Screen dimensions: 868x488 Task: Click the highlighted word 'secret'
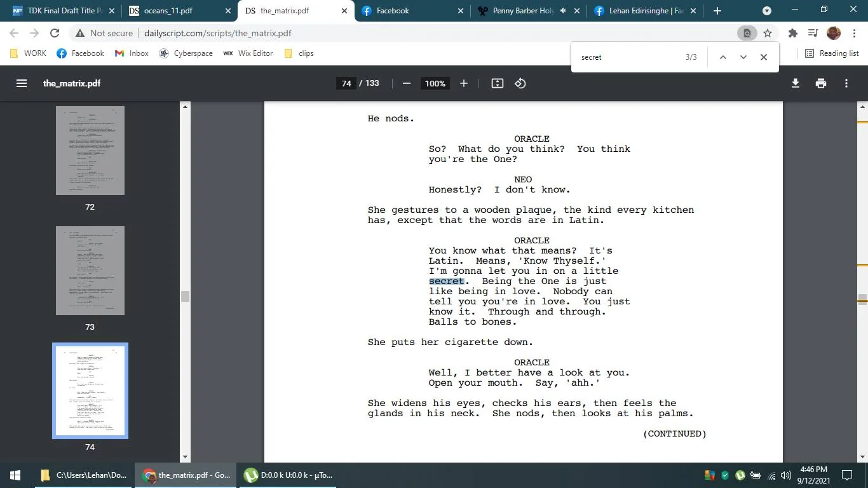[447, 281]
